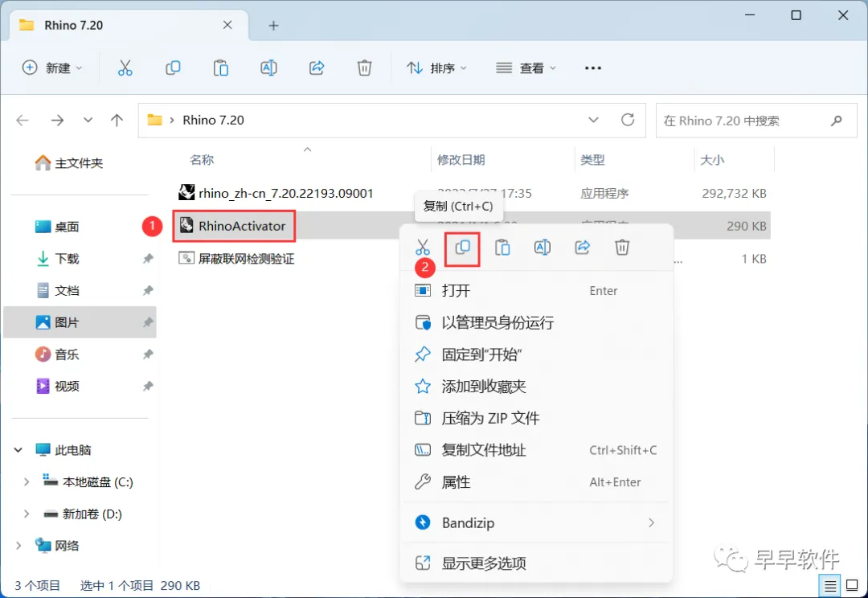The width and height of the screenshot is (868, 598).
Task: Expand the 网络 tree node
Action: pyautogui.click(x=18, y=546)
